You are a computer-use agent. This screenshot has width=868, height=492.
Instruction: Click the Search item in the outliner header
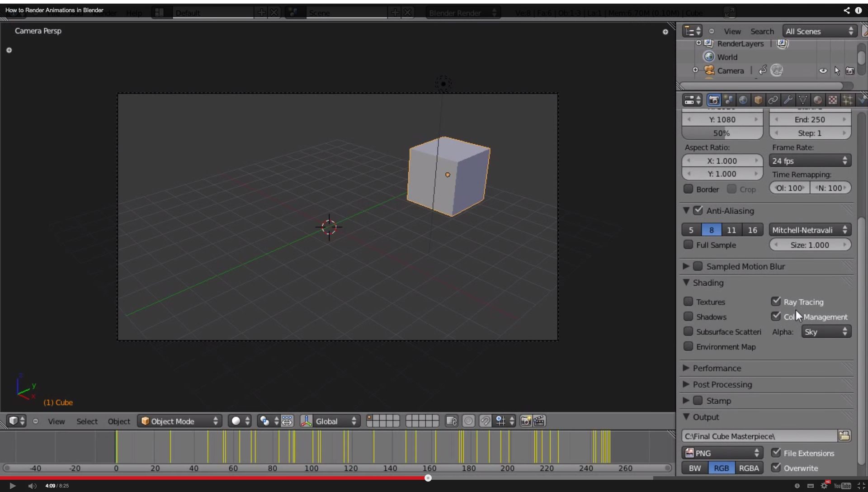pos(762,31)
